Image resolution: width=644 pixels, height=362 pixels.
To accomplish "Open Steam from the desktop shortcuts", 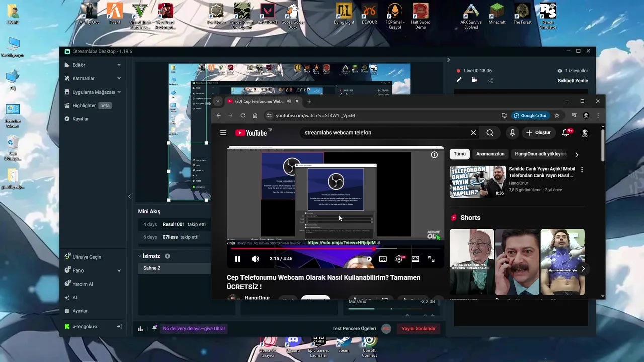I will 344,345.
